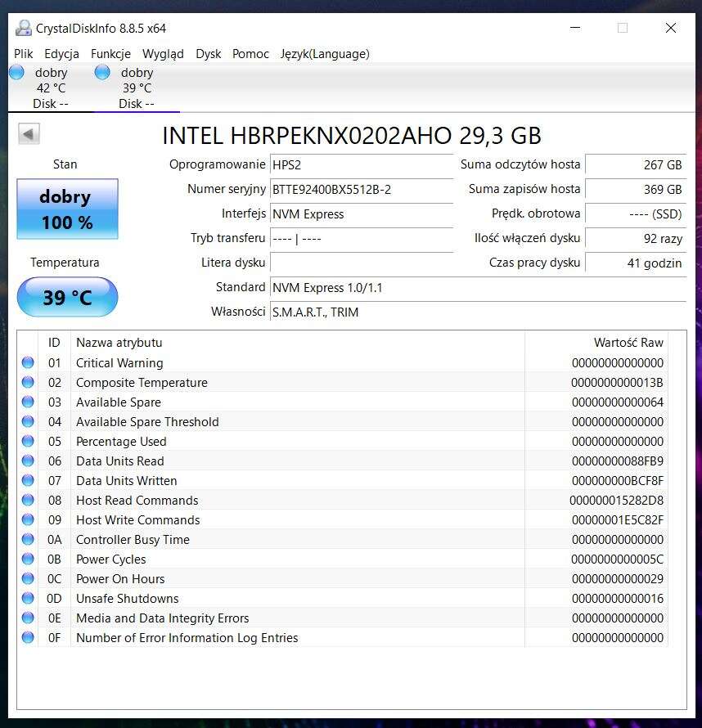Click the 39 °C temperature button
This screenshot has height=728, width=702.
(67, 297)
